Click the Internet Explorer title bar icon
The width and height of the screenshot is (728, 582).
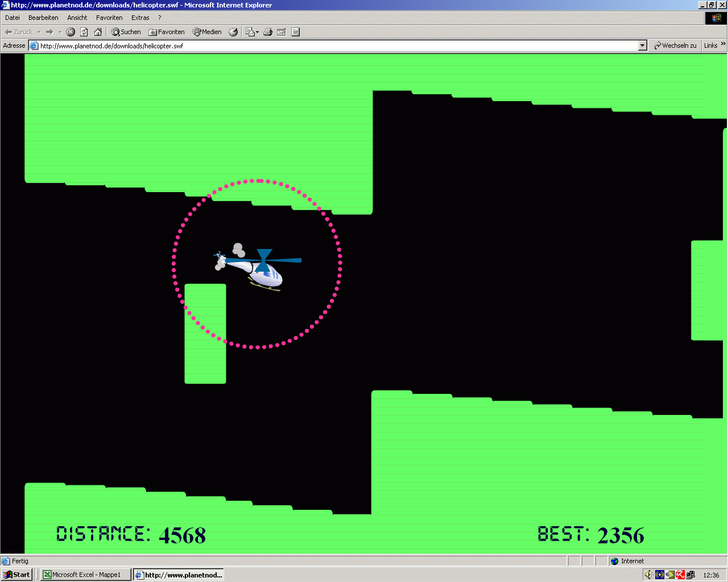6,5
